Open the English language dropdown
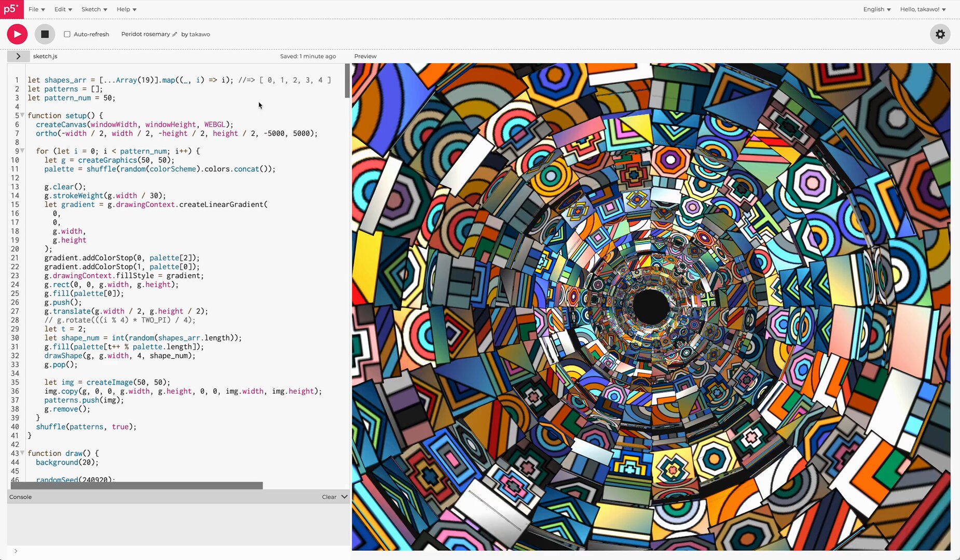The width and height of the screenshot is (960, 560). [x=876, y=9]
